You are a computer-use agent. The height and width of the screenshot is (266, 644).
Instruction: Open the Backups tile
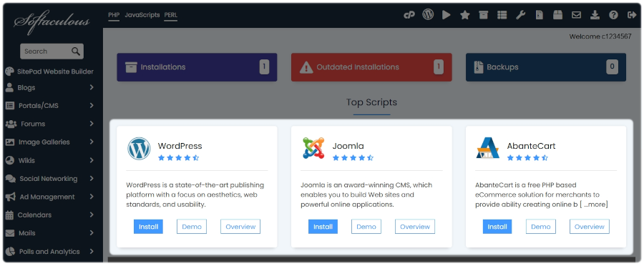tap(546, 67)
